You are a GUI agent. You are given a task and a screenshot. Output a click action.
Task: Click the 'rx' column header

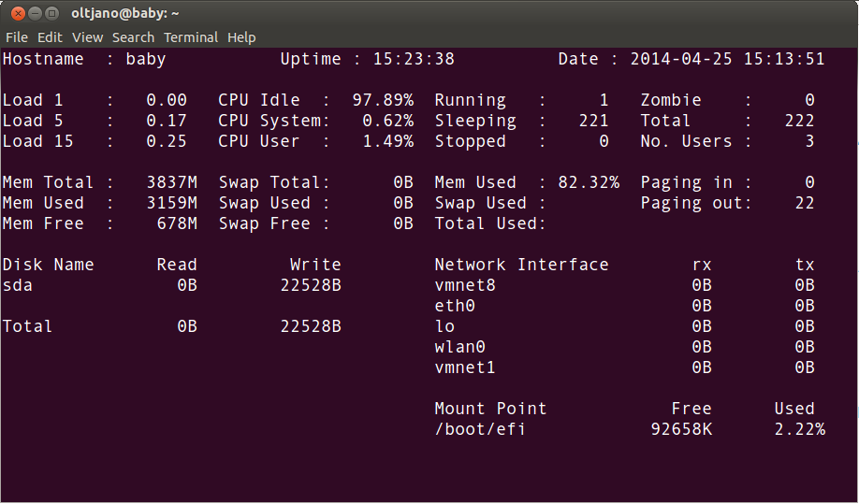coord(702,266)
